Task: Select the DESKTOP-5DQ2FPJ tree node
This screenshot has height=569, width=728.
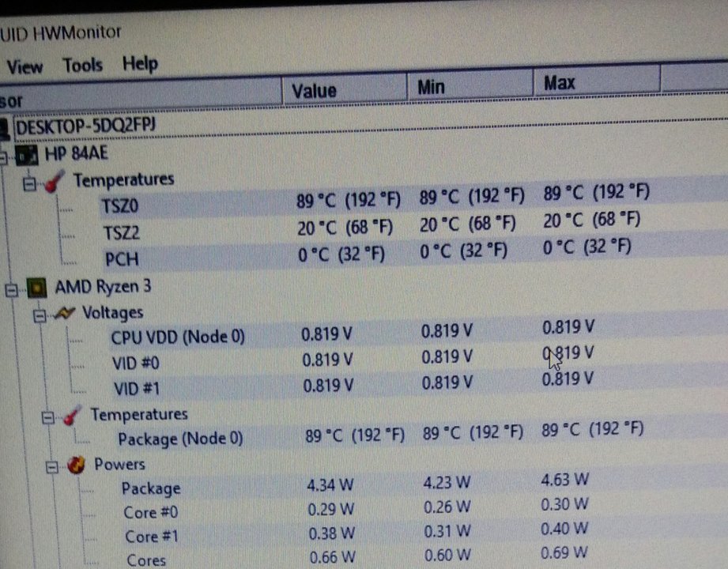Action: 85,126
